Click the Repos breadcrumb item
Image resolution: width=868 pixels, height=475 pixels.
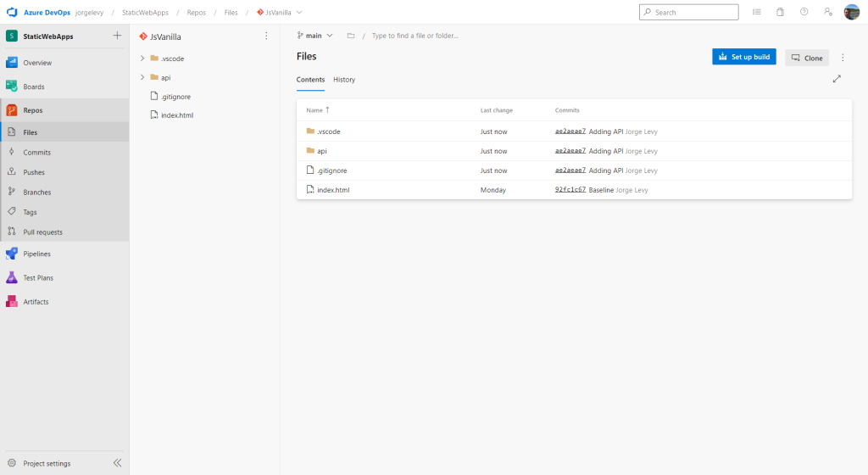tap(196, 12)
